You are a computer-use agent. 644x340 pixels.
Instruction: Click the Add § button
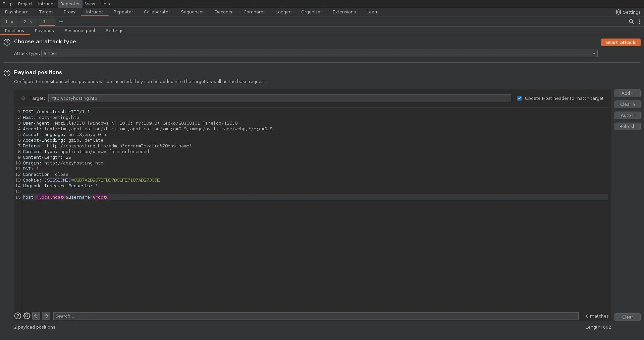627,93
